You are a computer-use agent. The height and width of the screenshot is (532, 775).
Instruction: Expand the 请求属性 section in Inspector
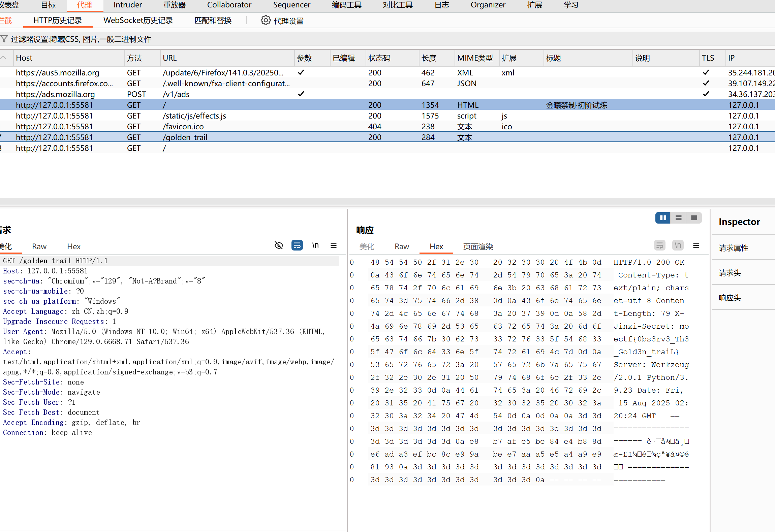(734, 248)
